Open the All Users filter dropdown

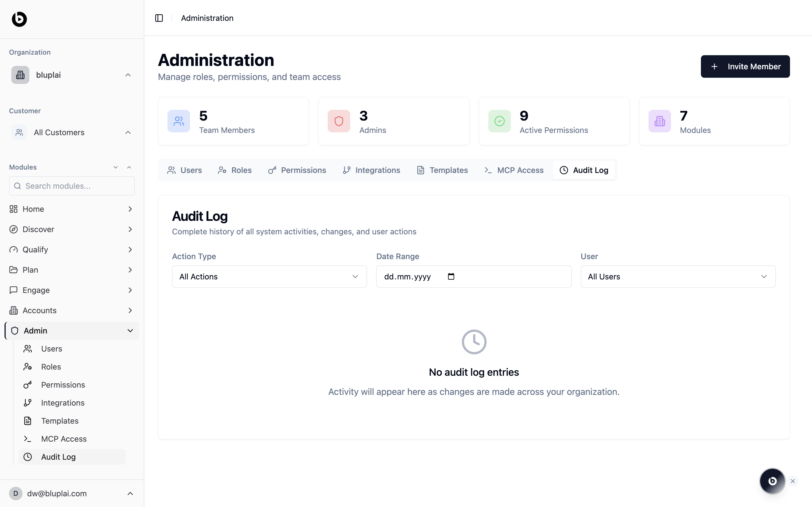pos(678,277)
